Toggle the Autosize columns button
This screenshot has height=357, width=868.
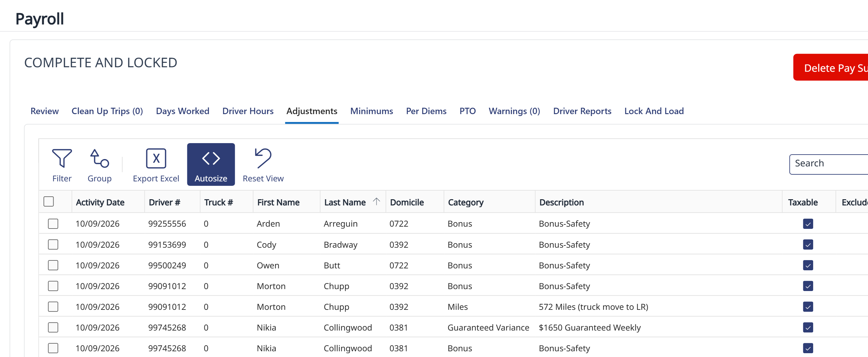[x=211, y=164]
